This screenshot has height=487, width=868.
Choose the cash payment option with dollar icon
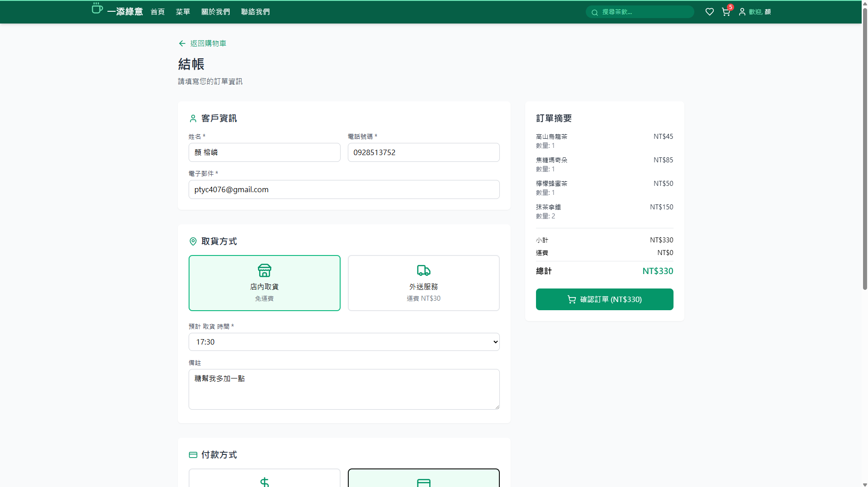pyautogui.click(x=264, y=479)
